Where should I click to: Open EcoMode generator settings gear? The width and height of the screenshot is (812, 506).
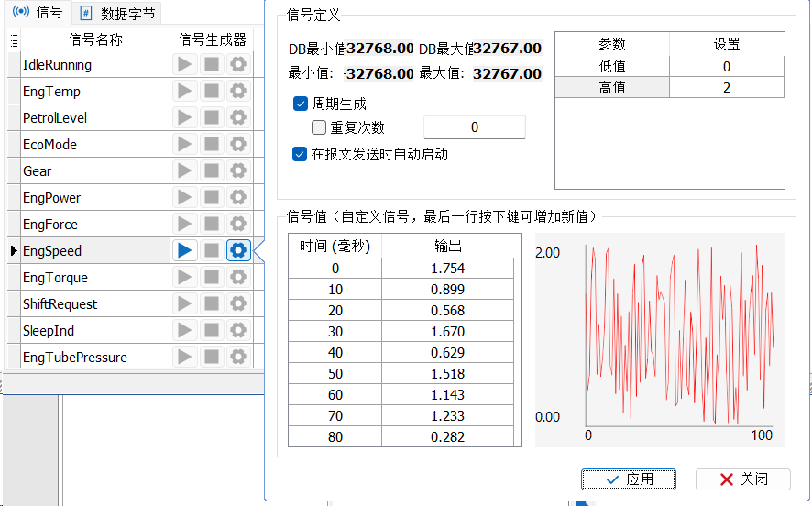238,144
